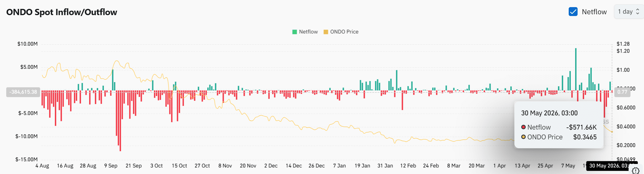Click the tallest green netflow bar in May
This screenshot has height=174, width=644.
[576, 69]
